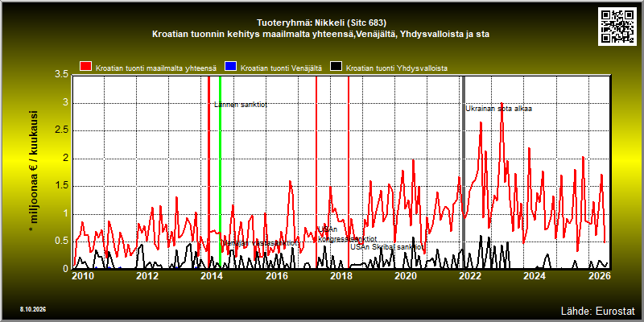Click the red vertical marker line before 2014
This screenshot has width=644, height=322.
208,172
